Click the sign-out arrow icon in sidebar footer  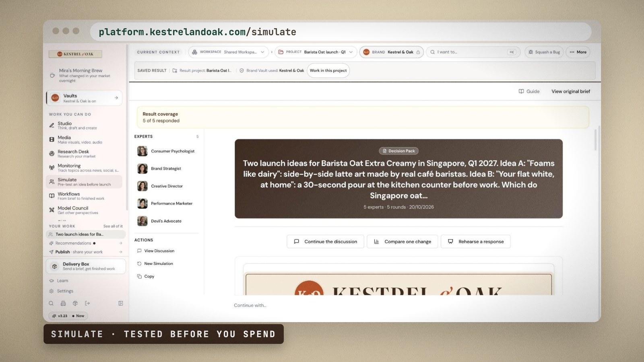(87, 303)
